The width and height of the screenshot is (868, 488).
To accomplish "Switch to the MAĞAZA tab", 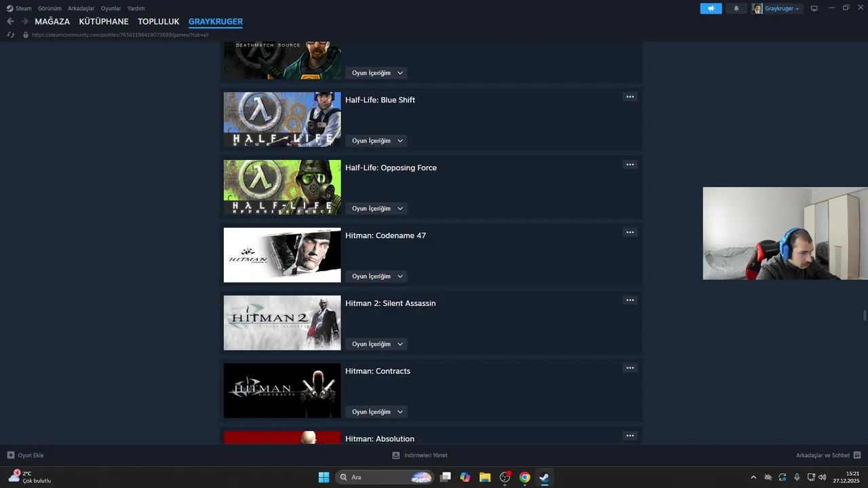I will 52,22.
